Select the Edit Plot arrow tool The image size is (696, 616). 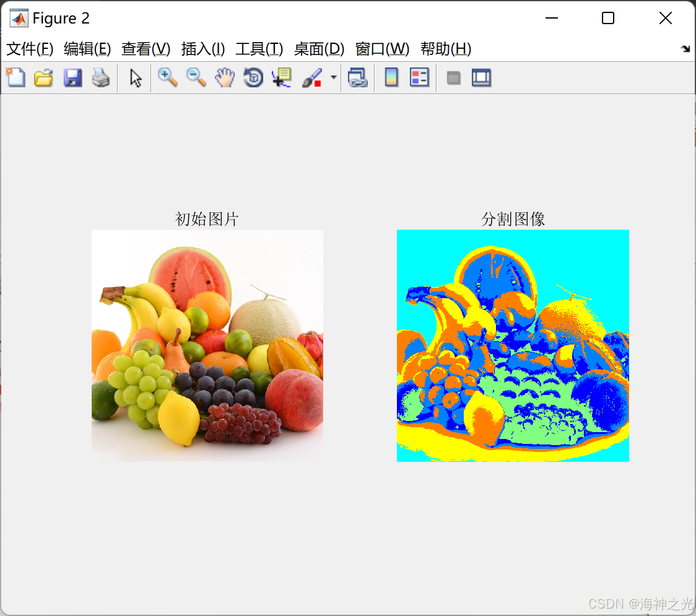(x=136, y=77)
